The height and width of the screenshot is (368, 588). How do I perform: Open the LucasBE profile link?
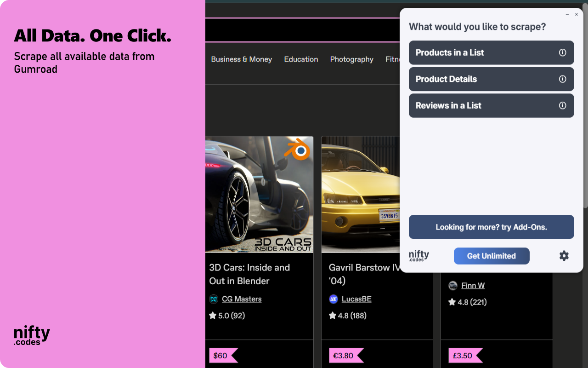pos(356,299)
